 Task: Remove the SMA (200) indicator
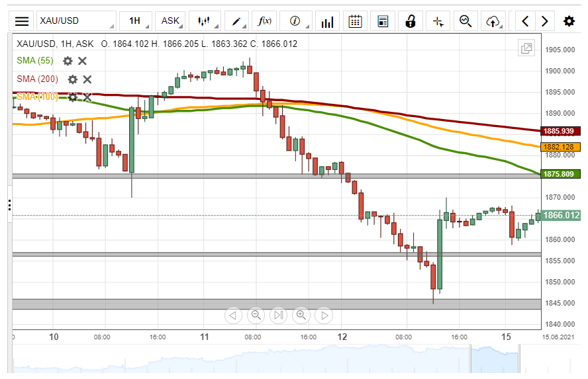[87, 79]
